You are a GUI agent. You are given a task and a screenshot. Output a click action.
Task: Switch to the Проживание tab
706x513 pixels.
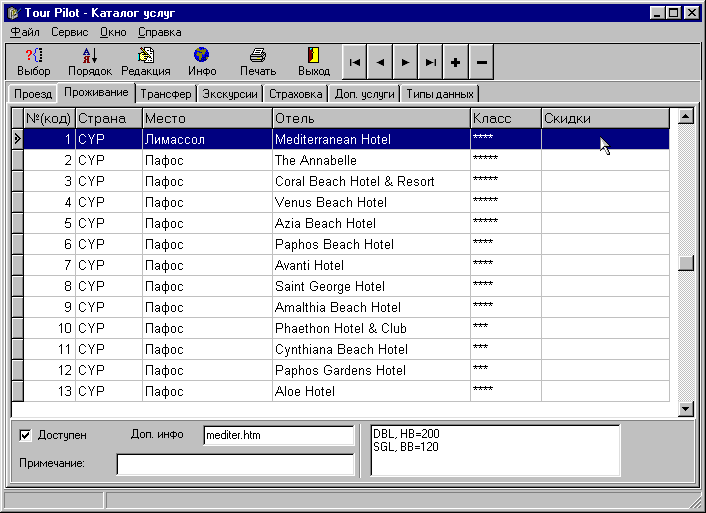point(96,92)
